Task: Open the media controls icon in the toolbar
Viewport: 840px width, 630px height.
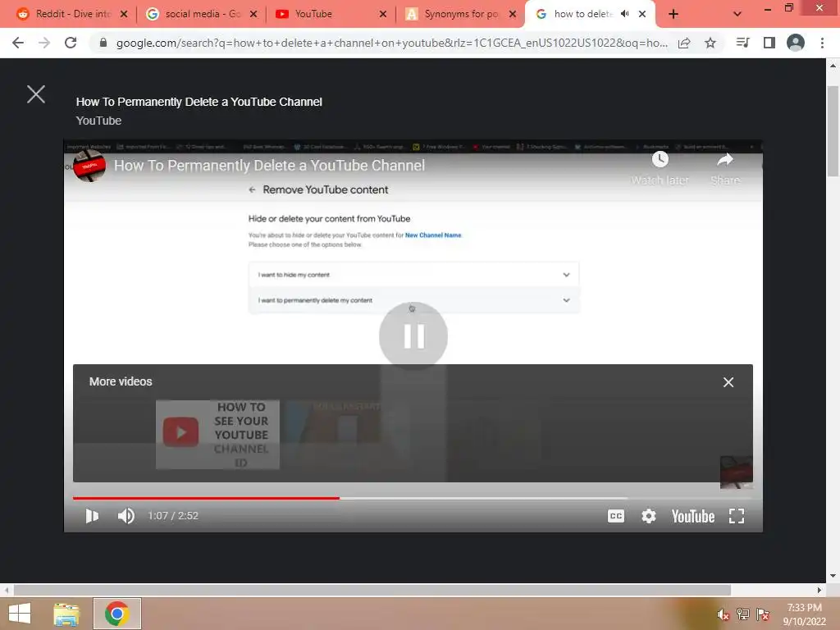Action: coord(742,43)
